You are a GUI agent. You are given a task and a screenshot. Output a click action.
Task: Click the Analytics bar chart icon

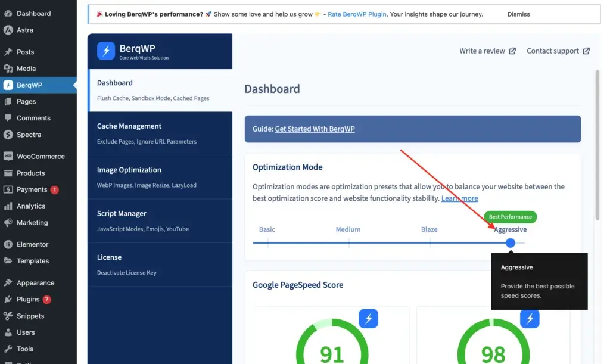tap(8, 206)
